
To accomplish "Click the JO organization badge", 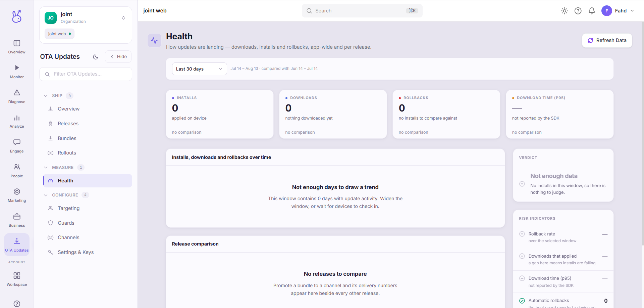I will coord(51,18).
